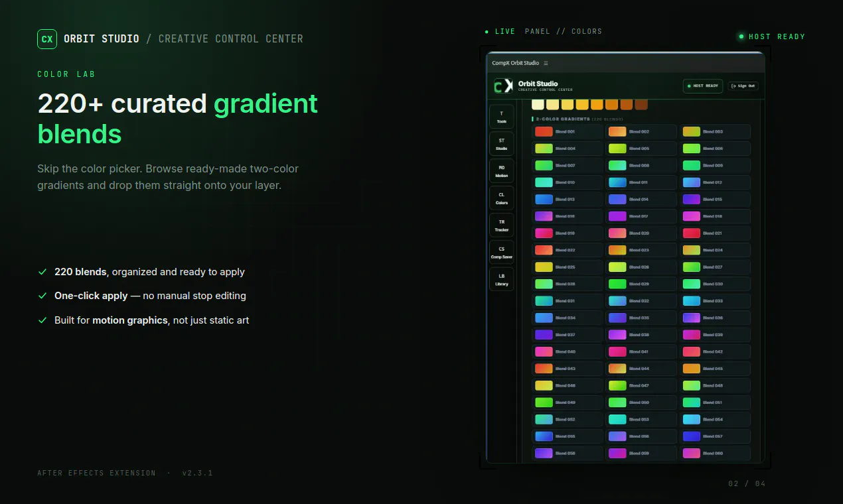Pick the darkest brown swatch in top row
Screen dimensions: 843x504
[x=641, y=104]
